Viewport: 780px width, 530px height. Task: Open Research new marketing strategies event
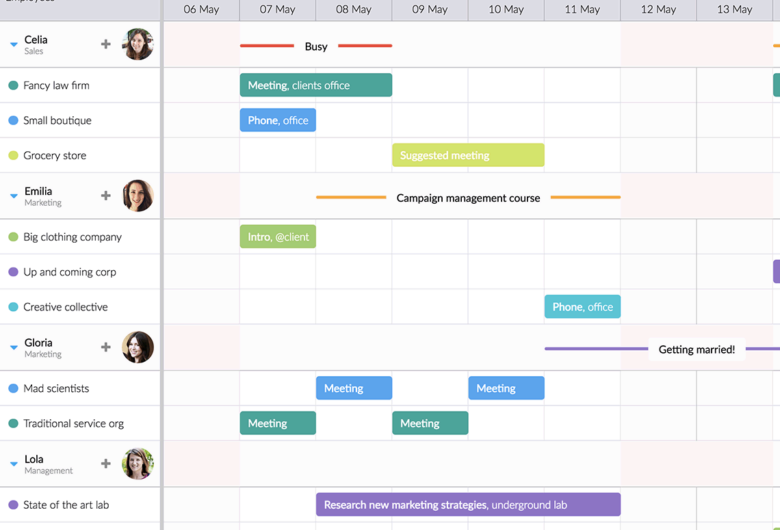tap(468, 505)
